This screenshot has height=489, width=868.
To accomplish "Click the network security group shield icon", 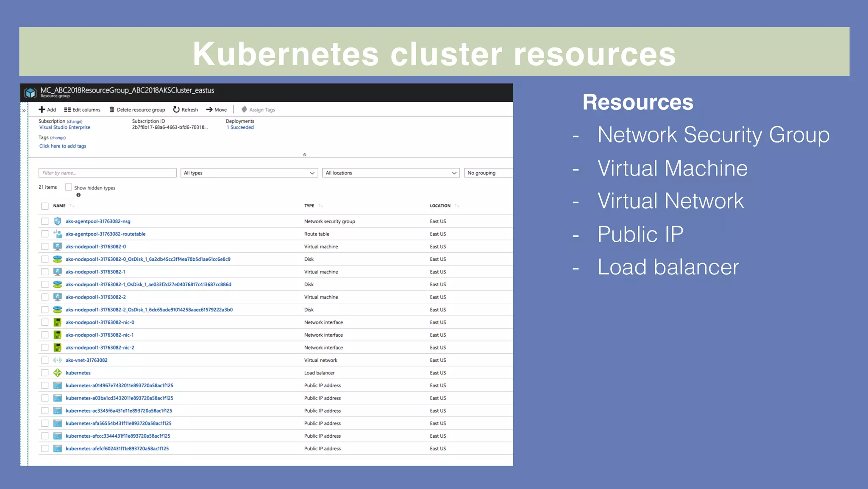I will (x=58, y=221).
